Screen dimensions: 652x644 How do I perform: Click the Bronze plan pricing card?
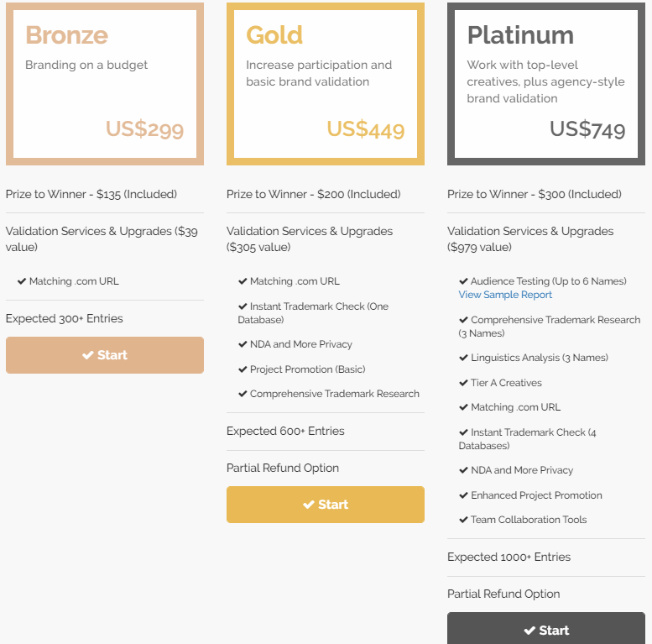[x=105, y=84]
